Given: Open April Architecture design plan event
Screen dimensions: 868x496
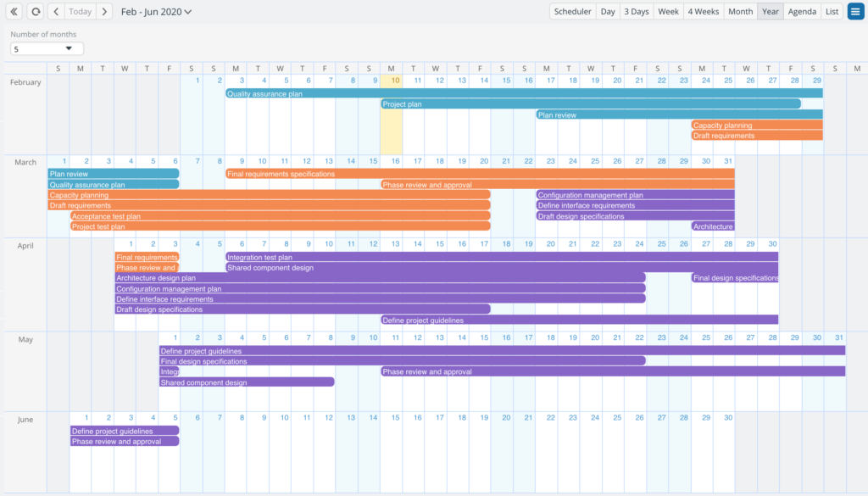Looking at the screenshot, I should click(x=380, y=278).
